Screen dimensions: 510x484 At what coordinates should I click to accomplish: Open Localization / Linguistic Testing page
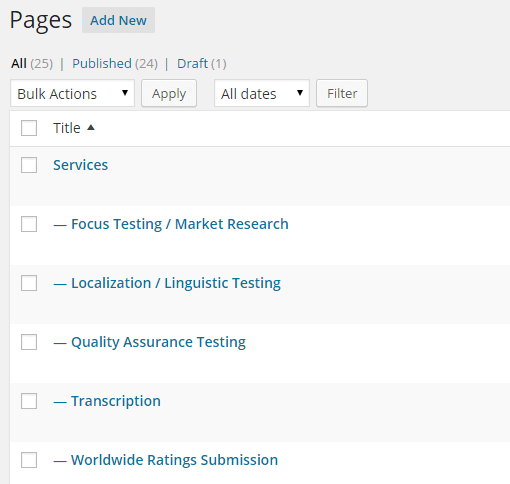pyautogui.click(x=176, y=283)
